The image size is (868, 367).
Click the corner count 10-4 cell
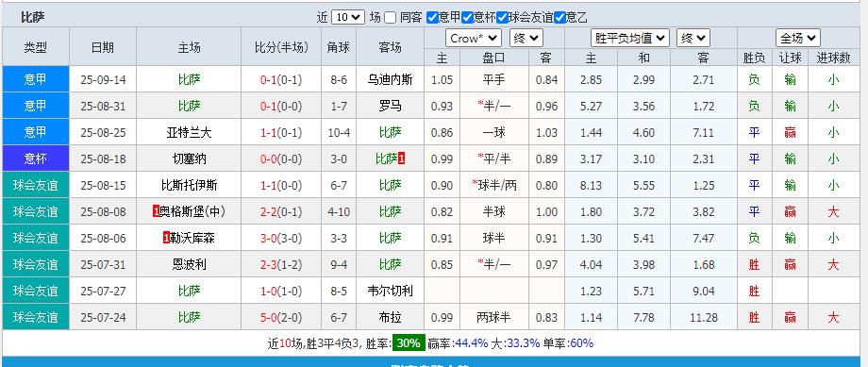pos(339,133)
